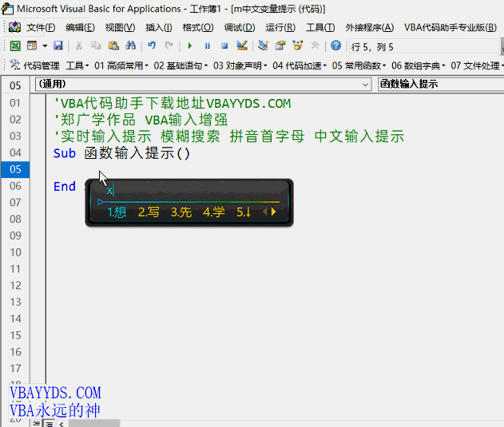504x427 pixels.
Task: Open the Properties Window icon
Action: 280,46
